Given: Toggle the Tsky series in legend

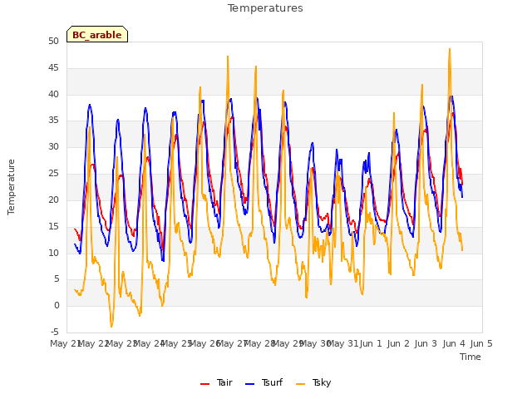Looking at the screenshot, I should tap(313, 382).
